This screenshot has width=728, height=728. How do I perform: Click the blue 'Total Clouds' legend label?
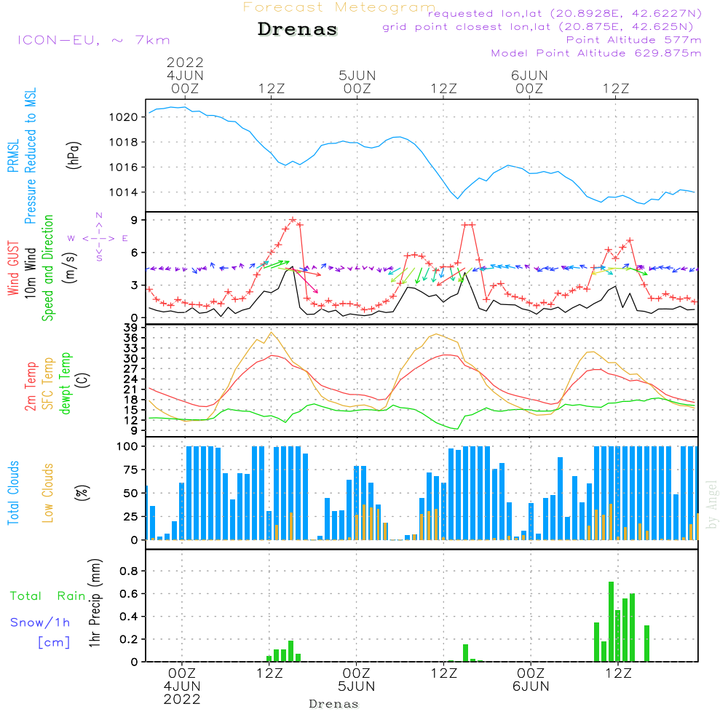coord(13,493)
